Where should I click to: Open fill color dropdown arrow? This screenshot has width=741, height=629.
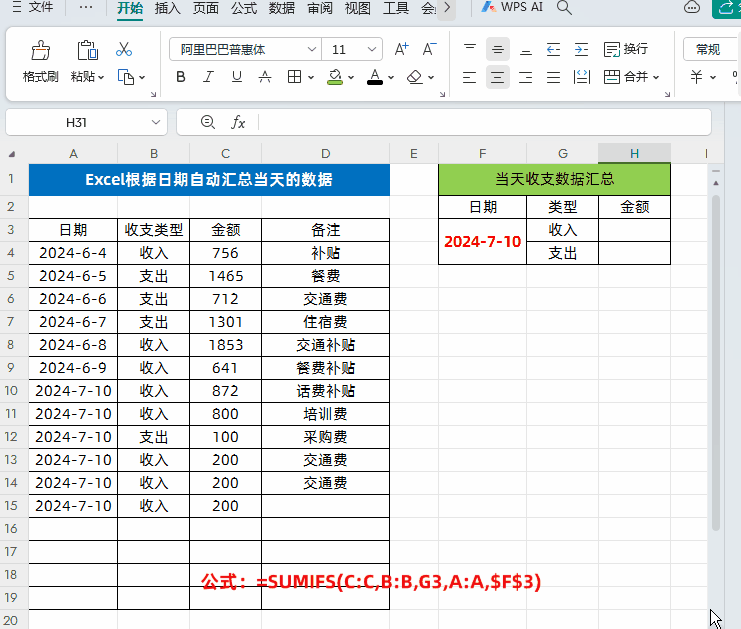click(x=351, y=78)
